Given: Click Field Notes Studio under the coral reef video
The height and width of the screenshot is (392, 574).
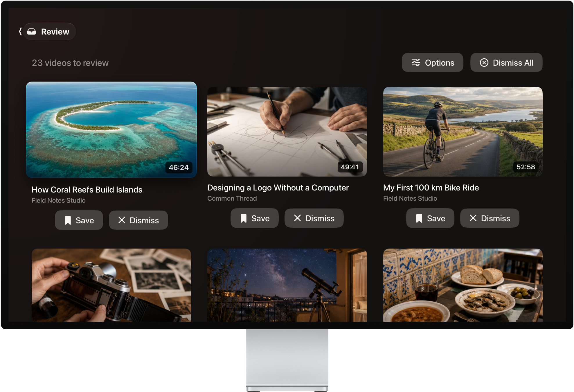Looking at the screenshot, I should point(58,200).
